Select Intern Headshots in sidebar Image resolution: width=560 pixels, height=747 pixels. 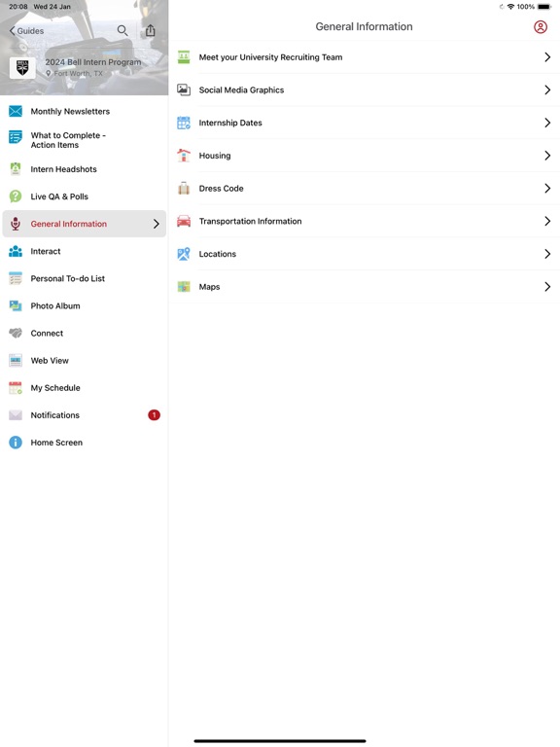(x=85, y=169)
